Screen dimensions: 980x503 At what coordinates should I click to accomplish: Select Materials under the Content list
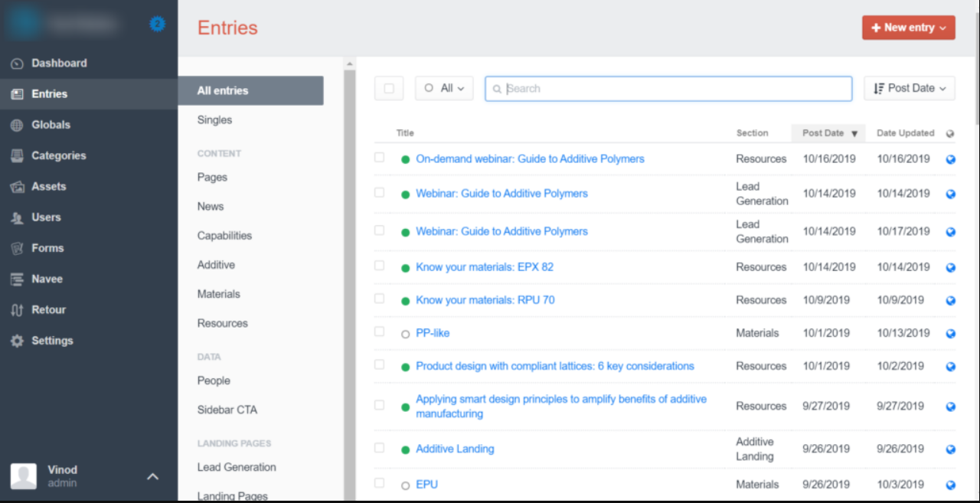(218, 293)
